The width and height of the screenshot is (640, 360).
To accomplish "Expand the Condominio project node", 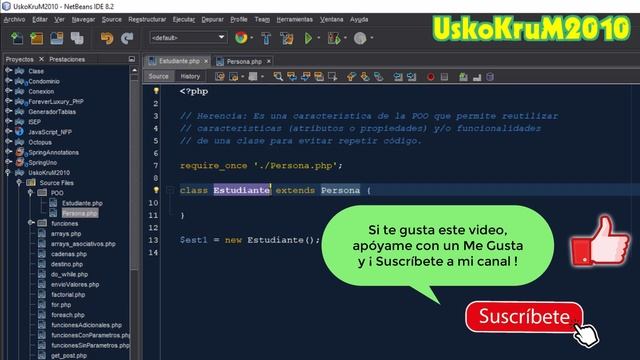I will click(x=8, y=81).
